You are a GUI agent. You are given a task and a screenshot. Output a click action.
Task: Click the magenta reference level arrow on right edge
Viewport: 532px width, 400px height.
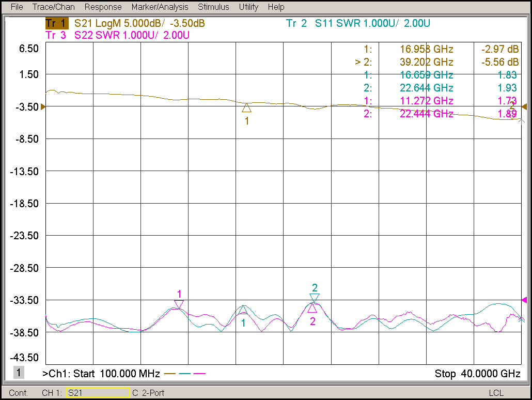tap(524, 300)
